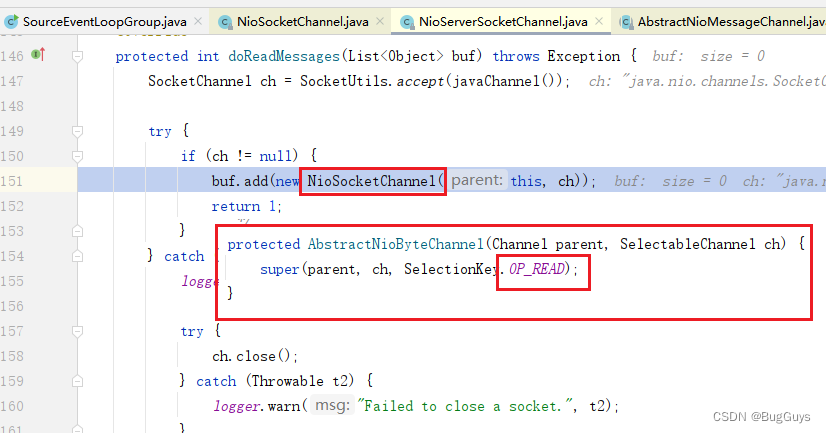Select the NioServerSocketChannel.java tab
Image resolution: width=826 pixels, height=433 pixels.
503,22
